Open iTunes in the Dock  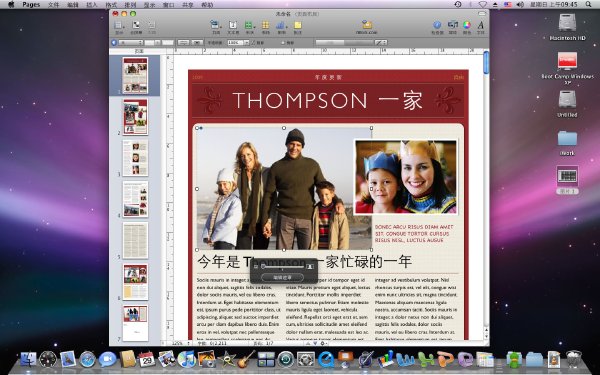coord(187,359)
